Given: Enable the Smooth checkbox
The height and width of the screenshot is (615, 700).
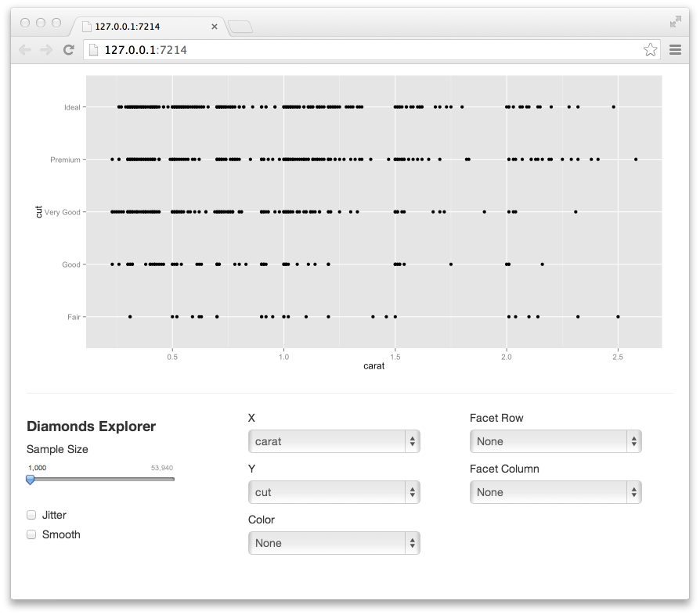Looking at the screenshot, I should [x=32, y=534].
